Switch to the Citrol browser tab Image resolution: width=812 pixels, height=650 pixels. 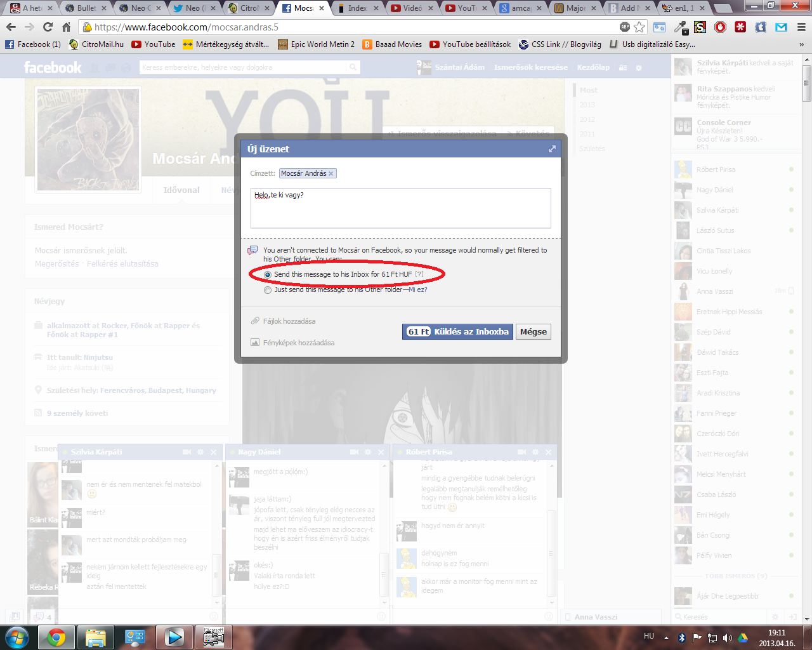point(249,8)
